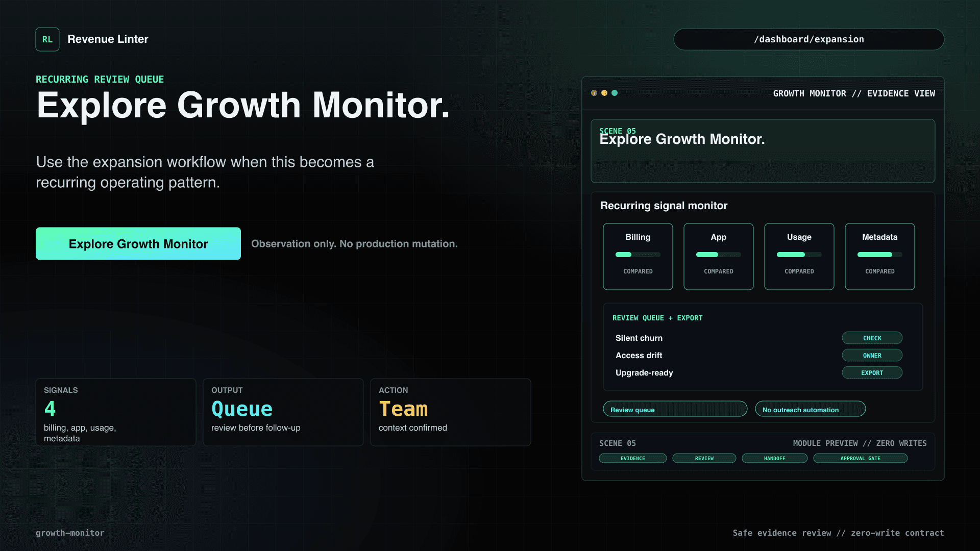The width and height of the screenshot is (980, 551).
Task: Click the REVIEW QUEUE + EXPORT heading
Action: click(657, 318)
